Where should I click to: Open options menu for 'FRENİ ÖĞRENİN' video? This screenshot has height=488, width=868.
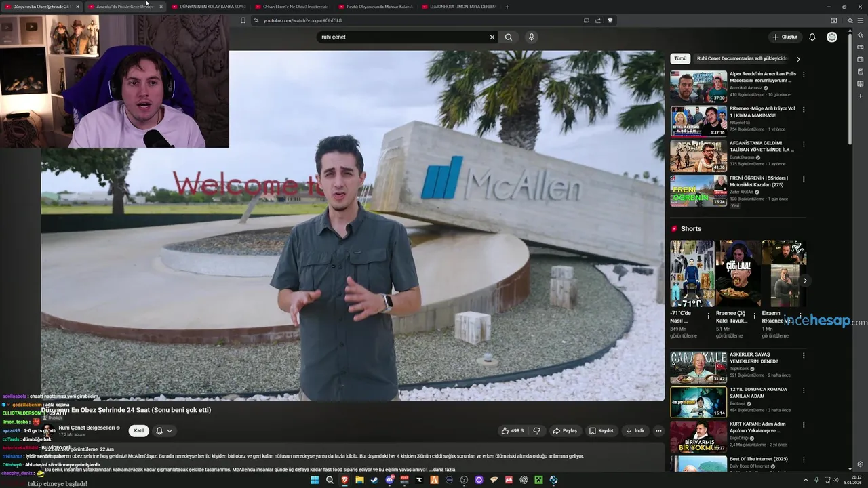point(804,179)
